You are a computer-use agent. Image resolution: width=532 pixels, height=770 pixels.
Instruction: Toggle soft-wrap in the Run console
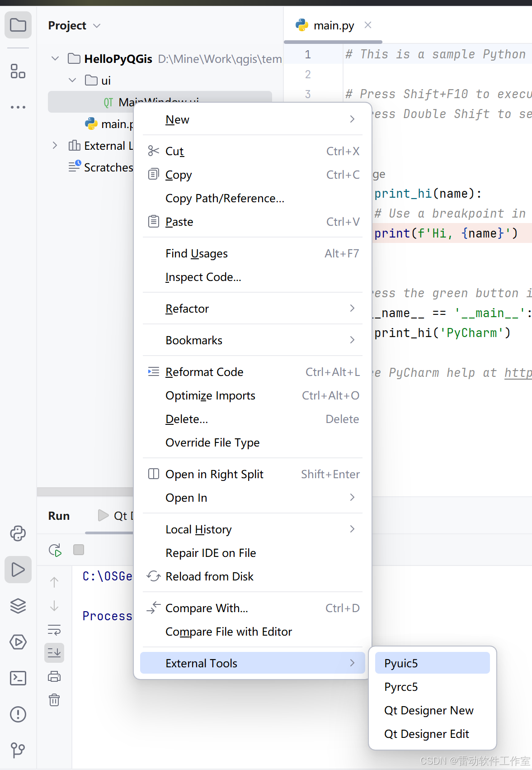(54, 629)
